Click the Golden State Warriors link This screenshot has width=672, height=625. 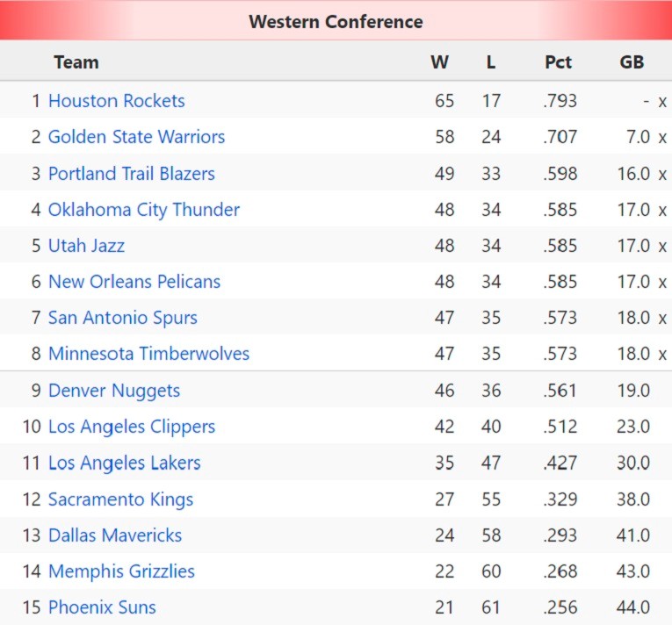(x=136, y=137)
